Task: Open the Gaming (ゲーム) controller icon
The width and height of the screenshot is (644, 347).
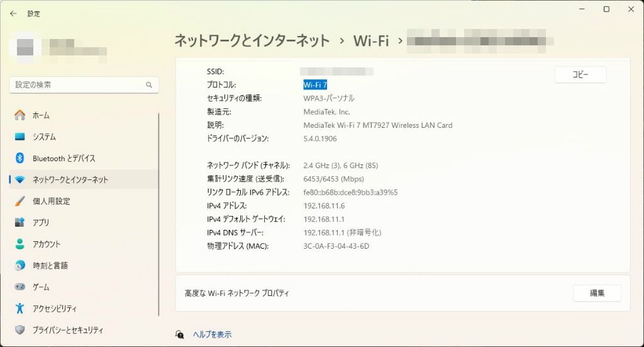Action: pos(19,287)
